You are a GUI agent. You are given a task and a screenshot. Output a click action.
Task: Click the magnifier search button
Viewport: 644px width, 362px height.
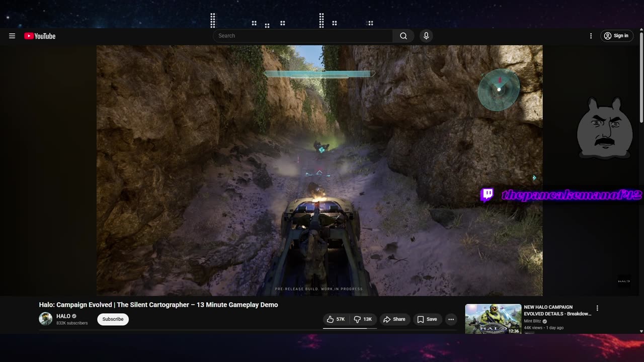point(404,36)
